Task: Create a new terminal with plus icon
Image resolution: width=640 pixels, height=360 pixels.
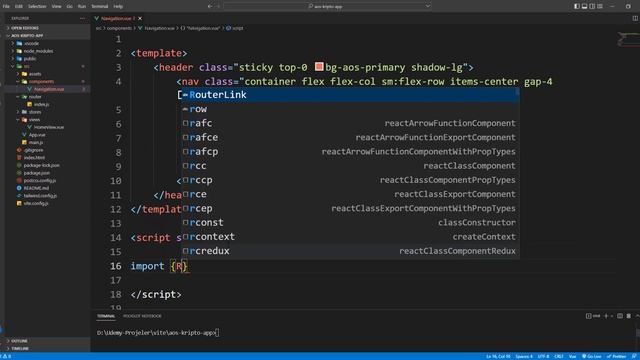Action: point(606,316)
